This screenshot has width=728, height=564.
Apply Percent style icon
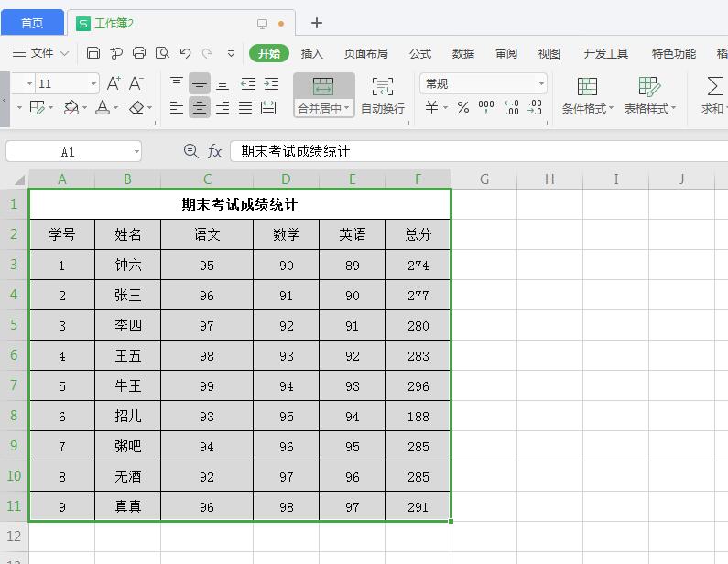462,108
